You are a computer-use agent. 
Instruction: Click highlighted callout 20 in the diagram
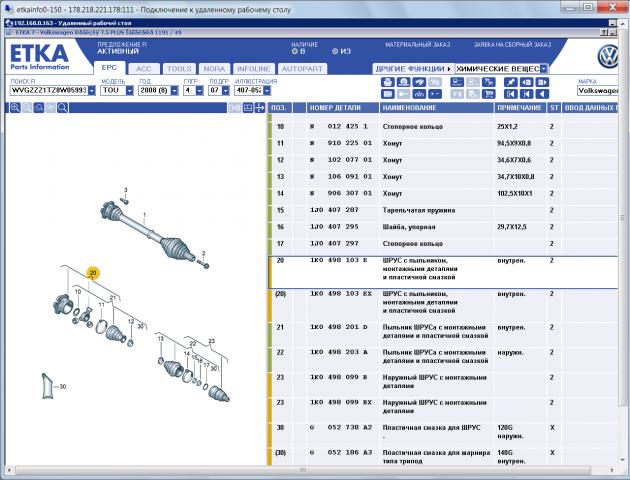(x=93, y=273)
